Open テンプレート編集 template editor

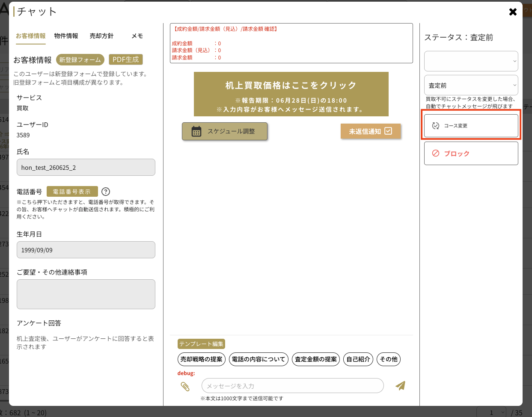point(201,344)
